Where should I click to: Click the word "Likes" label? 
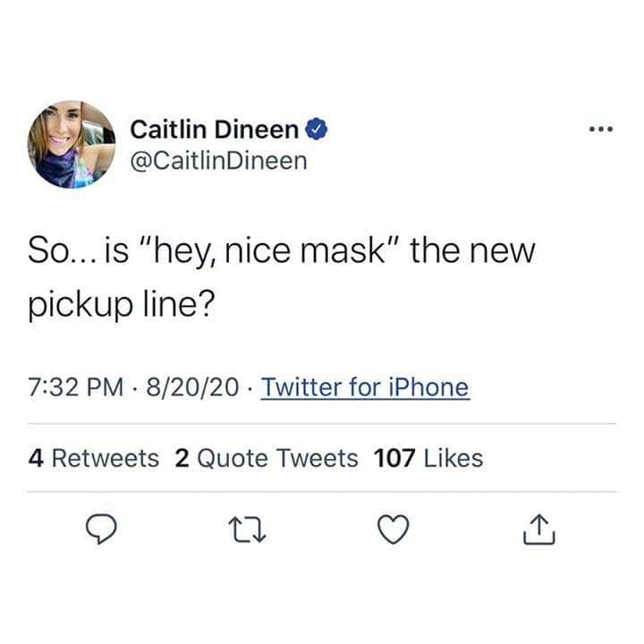click(x=453, y=458)
